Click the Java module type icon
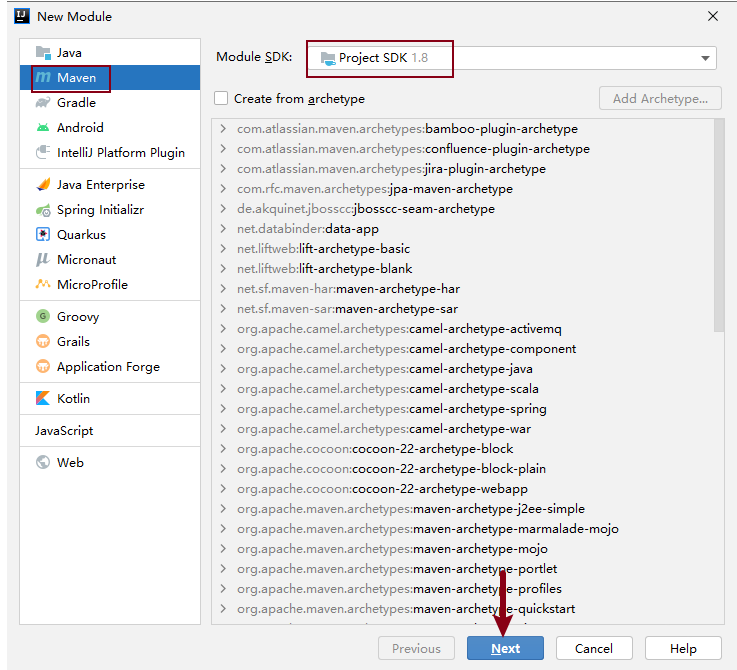Image resolution: width=737 pixels, height=670 pixels. click(x=43, y=53)
